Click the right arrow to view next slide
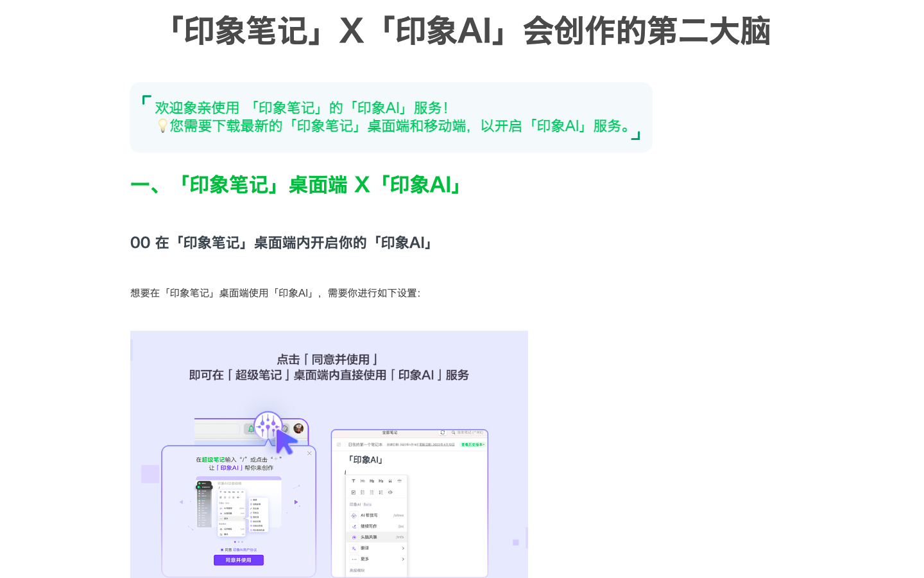 pyautogui.click(x=296, y=502)
